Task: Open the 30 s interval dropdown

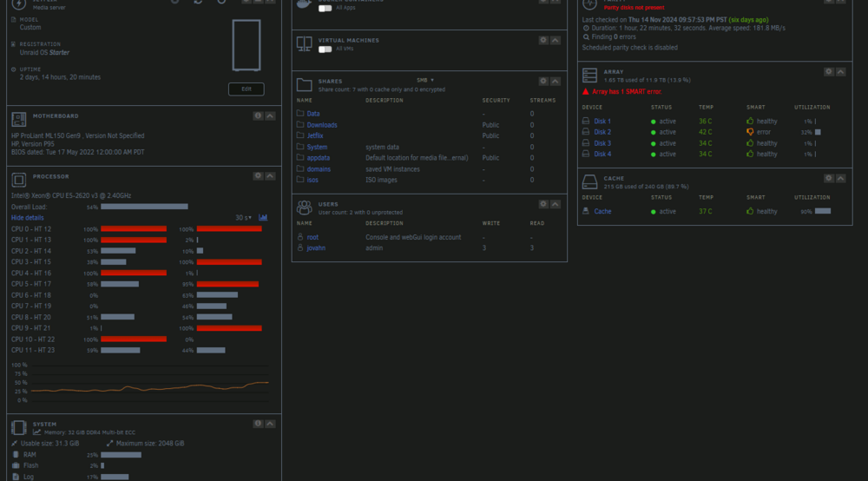Action: click(x=244, y=218)
